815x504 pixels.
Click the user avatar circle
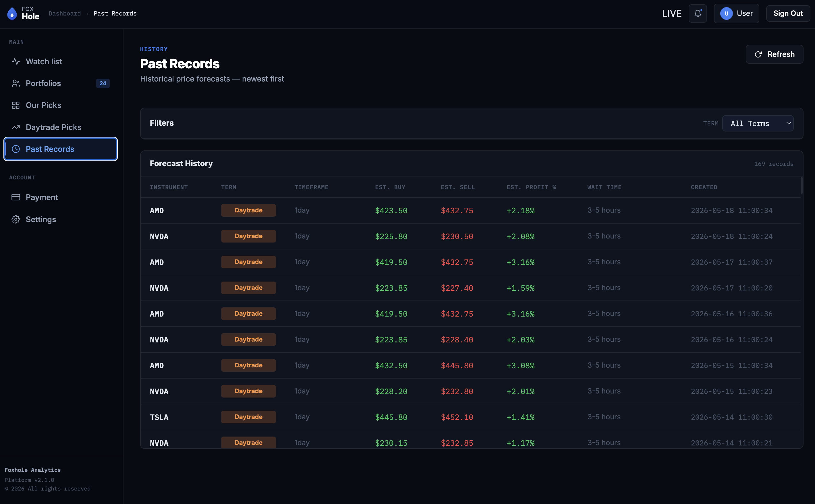tap(726, 13)
